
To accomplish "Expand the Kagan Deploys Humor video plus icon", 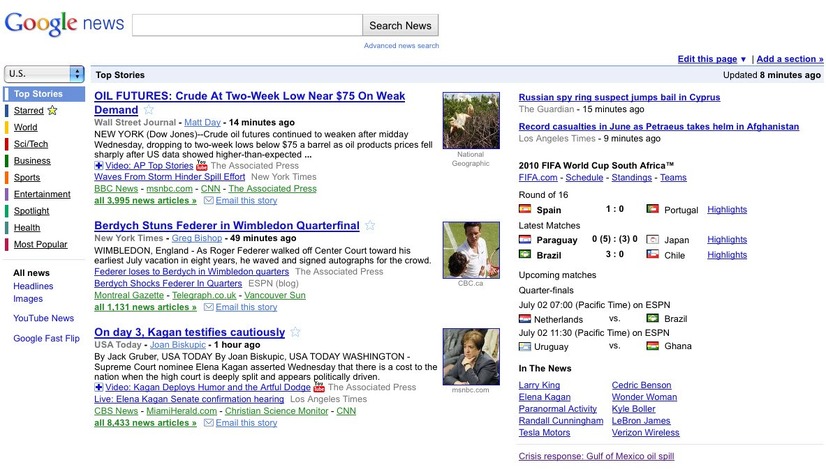I will pos(99,387).
